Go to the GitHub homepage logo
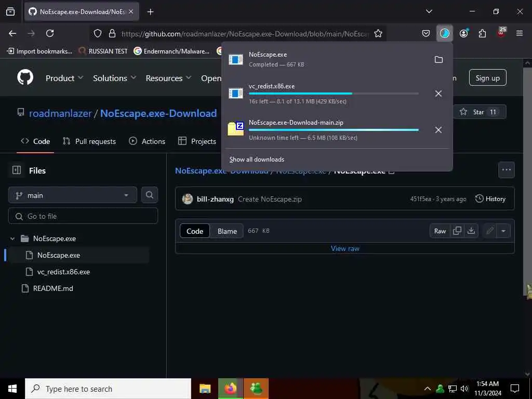 [x=25, y=78]
